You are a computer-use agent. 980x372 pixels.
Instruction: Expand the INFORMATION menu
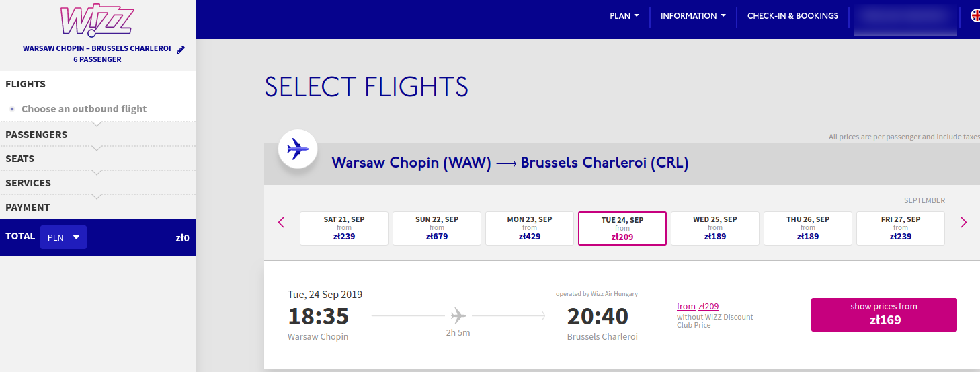click(693, 16)
